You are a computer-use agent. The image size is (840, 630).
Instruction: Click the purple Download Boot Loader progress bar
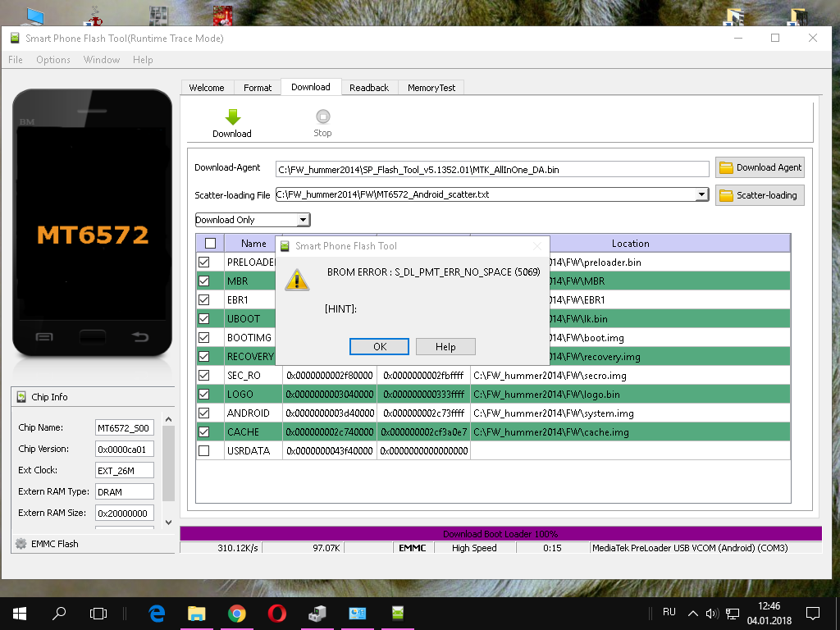pos(500,533)
